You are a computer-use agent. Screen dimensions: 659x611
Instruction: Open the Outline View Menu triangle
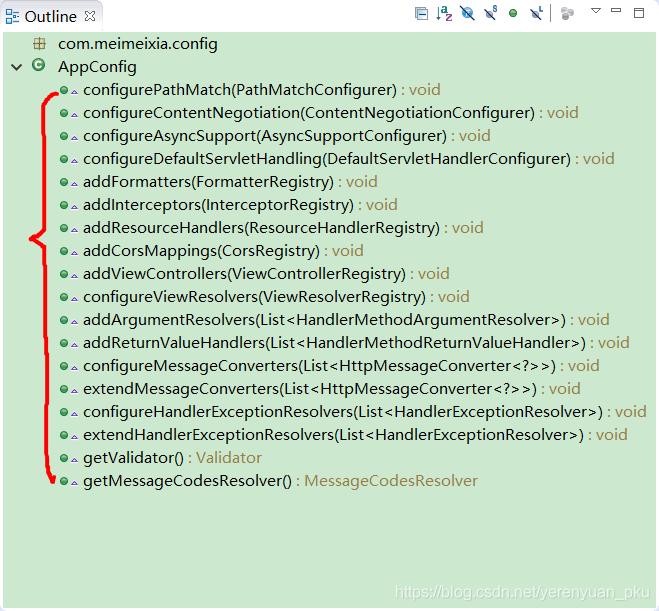pos(596,11)
